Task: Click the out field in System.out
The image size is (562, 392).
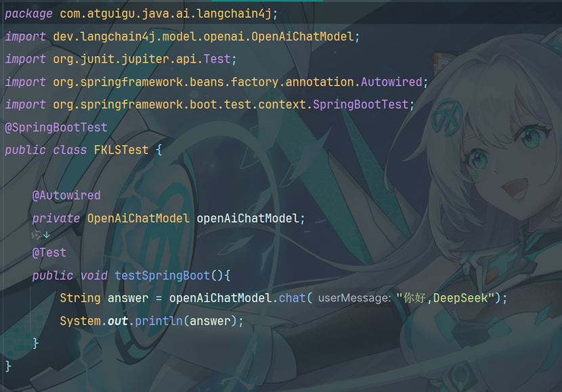Action: (118, 321)
